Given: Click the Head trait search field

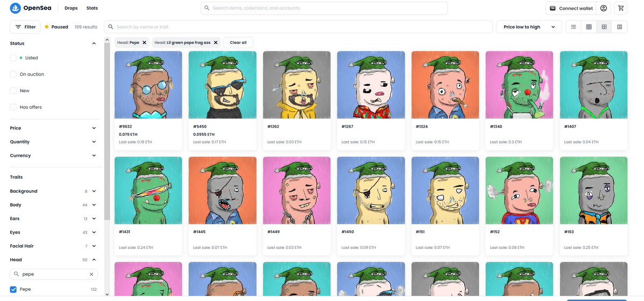Looking at the screenshot, I should [x=54, y=274].
